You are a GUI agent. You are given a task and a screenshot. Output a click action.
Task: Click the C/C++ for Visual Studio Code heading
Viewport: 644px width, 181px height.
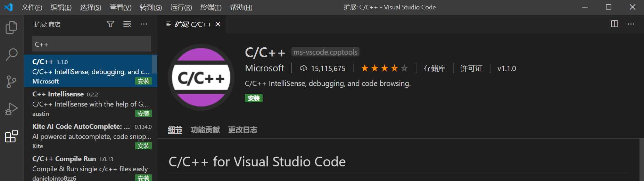[257, 162]
